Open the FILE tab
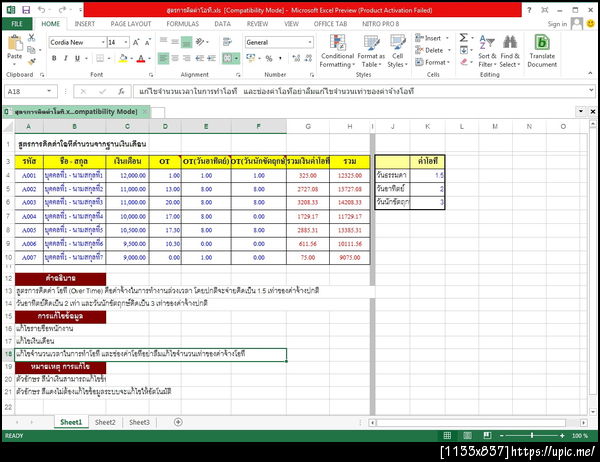This screenshot has height=462, width=600. 17,24
